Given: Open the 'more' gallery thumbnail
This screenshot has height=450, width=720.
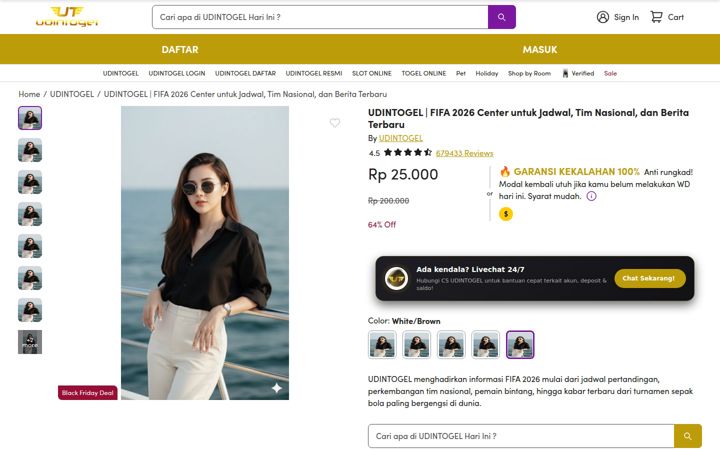Looking at the screenshot, I should point(30,342).
